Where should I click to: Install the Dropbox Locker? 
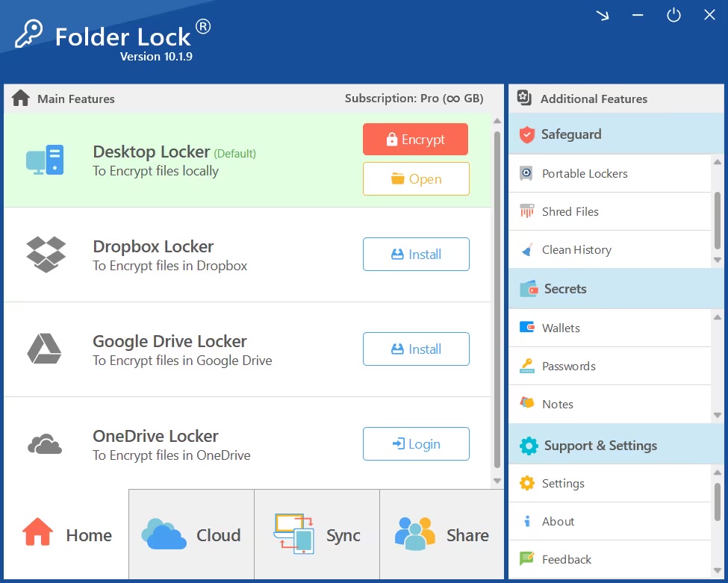(x=416, y=255)
